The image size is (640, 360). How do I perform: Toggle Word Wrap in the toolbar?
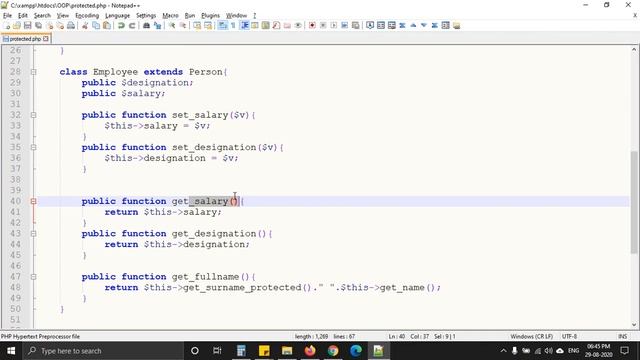pyautogui.click(x=222, y=25)
